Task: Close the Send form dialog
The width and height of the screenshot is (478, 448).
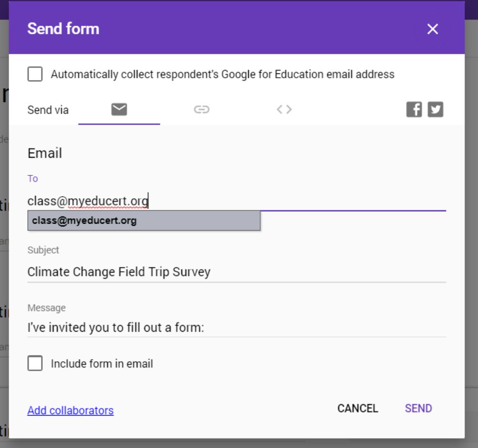Action: 433,29
